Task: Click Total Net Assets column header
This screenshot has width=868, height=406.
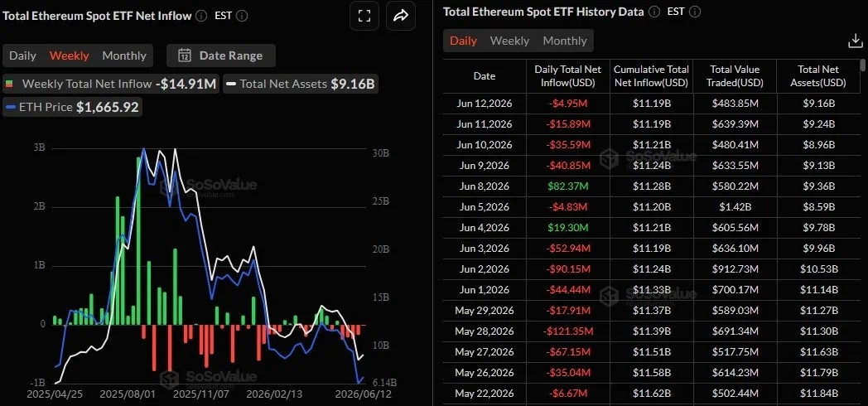Action: (818, 76)
